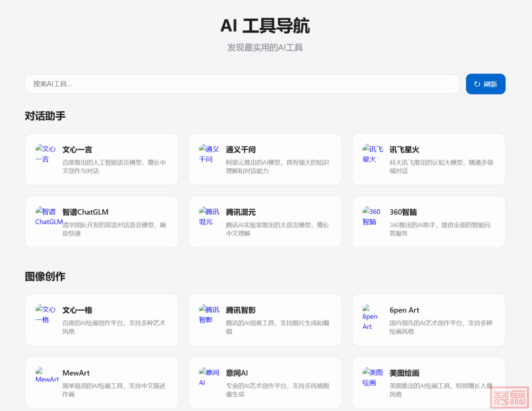Click the 腾讯混元 logo image
This screenshot has width=532, height=411.
click(x=209, y=217)
